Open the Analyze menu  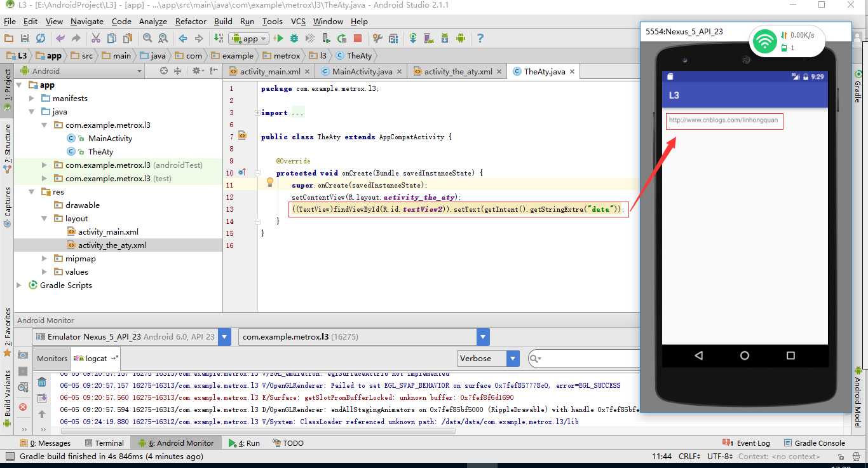point(153,21)
